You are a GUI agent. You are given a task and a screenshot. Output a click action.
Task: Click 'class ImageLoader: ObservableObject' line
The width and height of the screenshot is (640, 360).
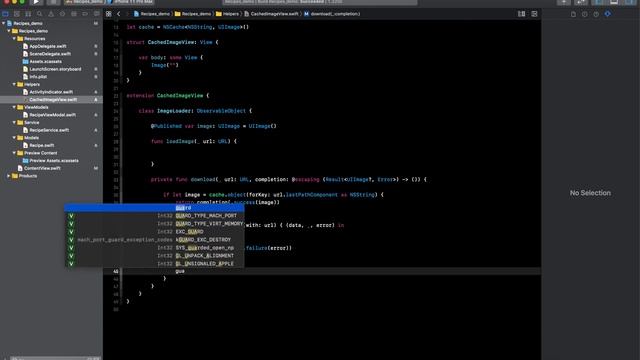click(195, 111)
